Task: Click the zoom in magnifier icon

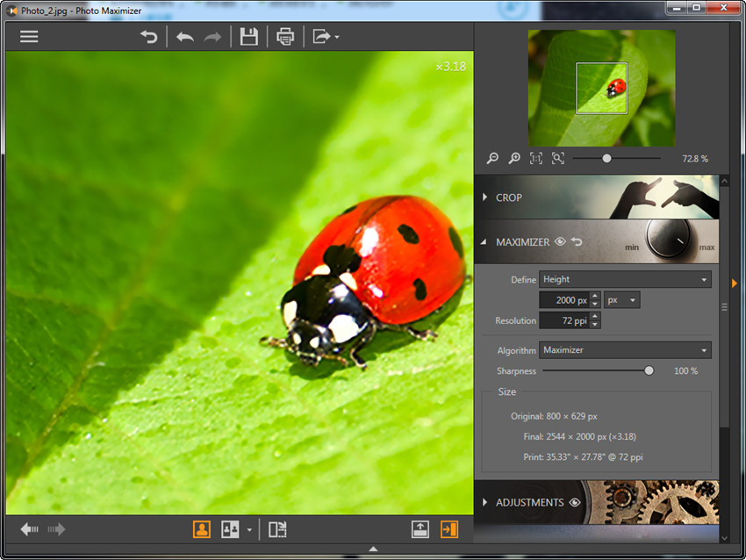Action: point(514,158)
